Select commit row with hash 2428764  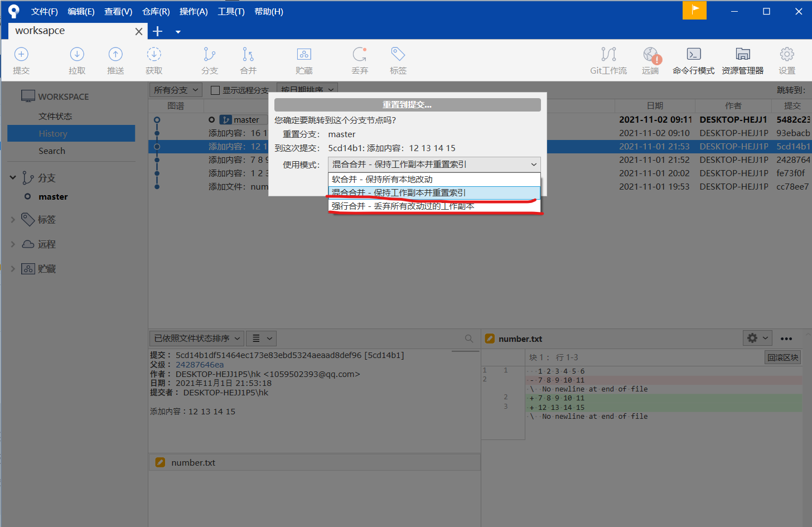click(480, 160)
